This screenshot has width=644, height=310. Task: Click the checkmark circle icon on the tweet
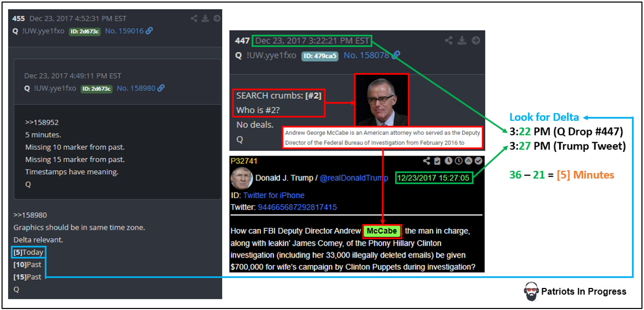479,161
